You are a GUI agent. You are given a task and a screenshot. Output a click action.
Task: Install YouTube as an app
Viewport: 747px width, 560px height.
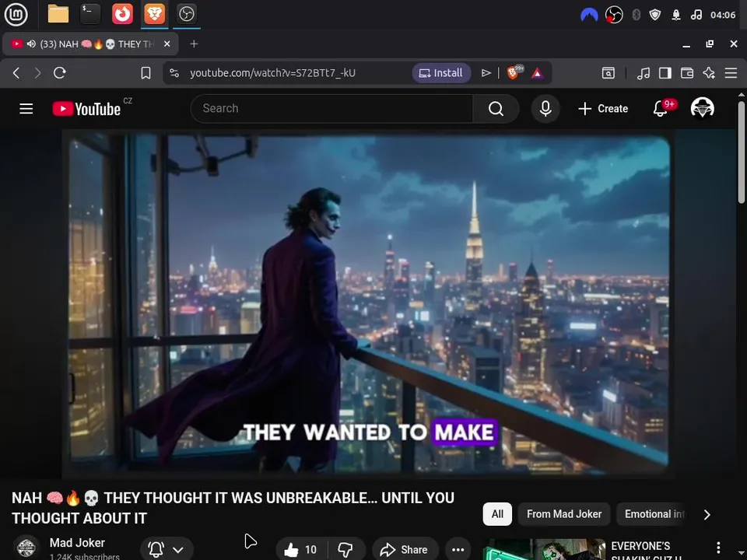(441, 73)
